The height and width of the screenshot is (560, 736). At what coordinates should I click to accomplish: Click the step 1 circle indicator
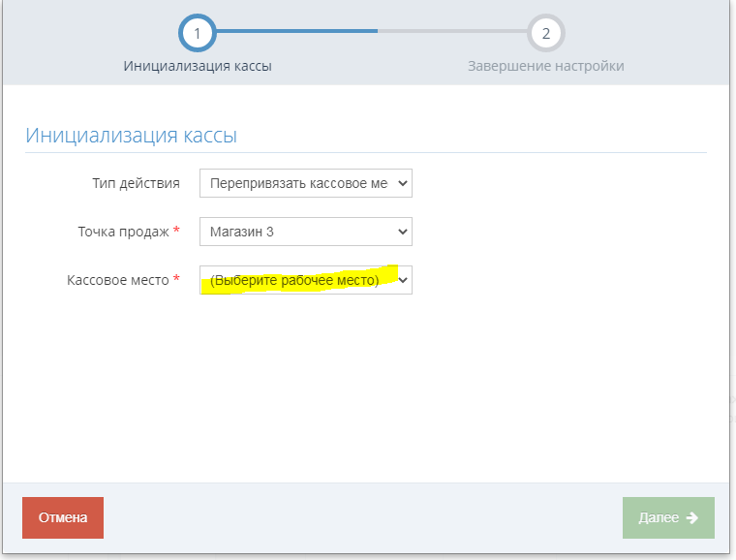tap(198, 33)
